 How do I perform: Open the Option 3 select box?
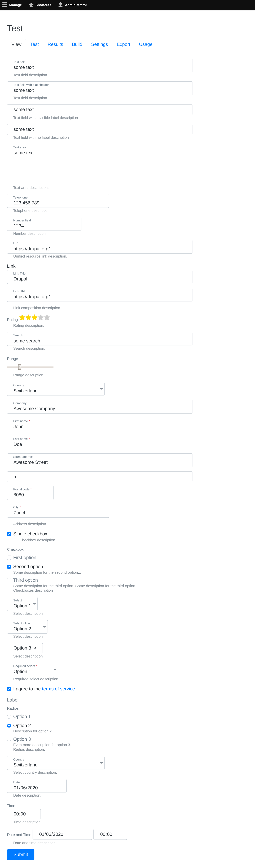click(25, 648)
